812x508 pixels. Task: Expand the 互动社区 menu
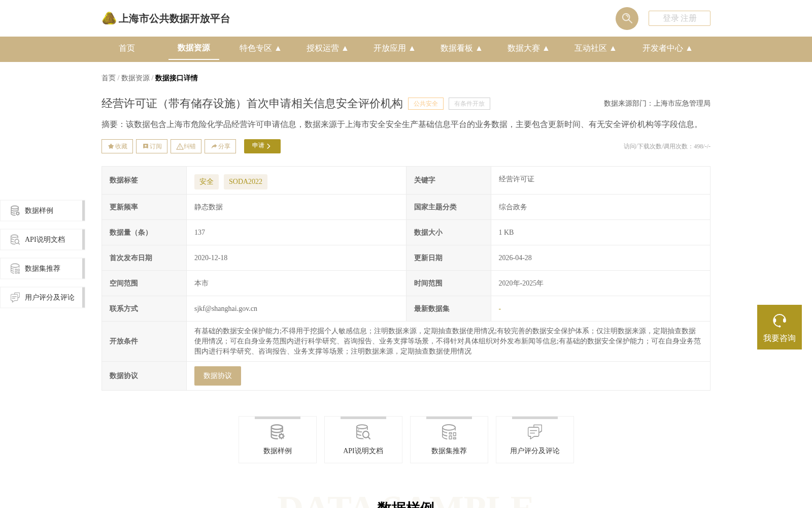click(595, 48)
